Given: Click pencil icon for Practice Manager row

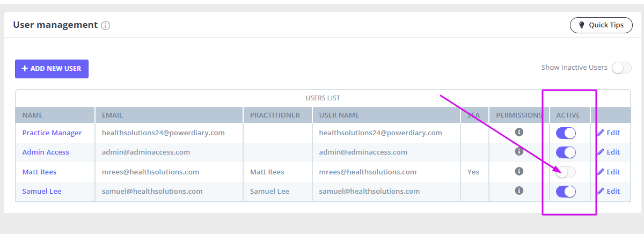Looking at the screenshot, I should 601,133.
